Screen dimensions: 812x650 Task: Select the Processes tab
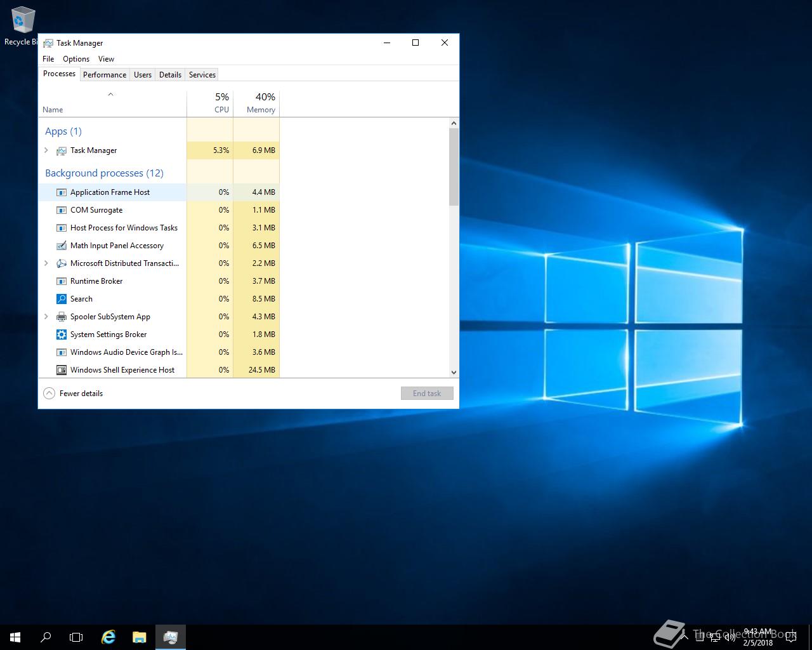click(x=59, y=74)
